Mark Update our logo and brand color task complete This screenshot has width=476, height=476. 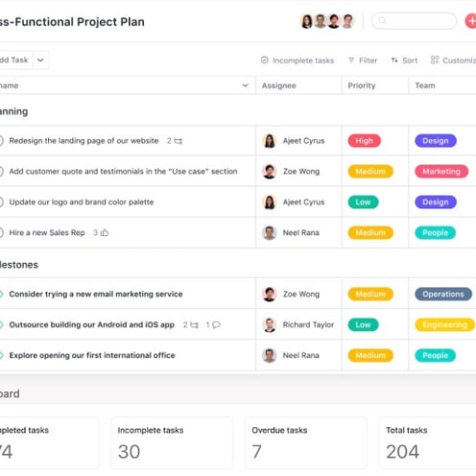point(1,202)
